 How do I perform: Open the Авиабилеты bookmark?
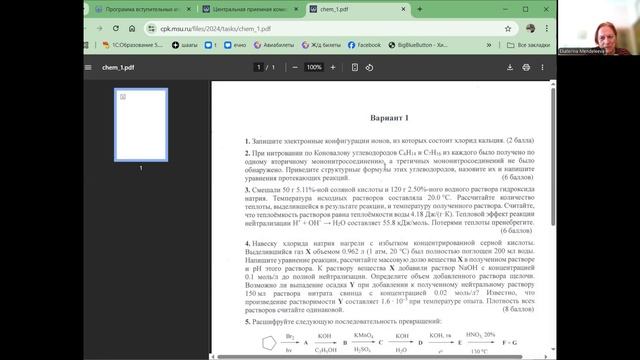pyautogui.click(x=273, y=45)
